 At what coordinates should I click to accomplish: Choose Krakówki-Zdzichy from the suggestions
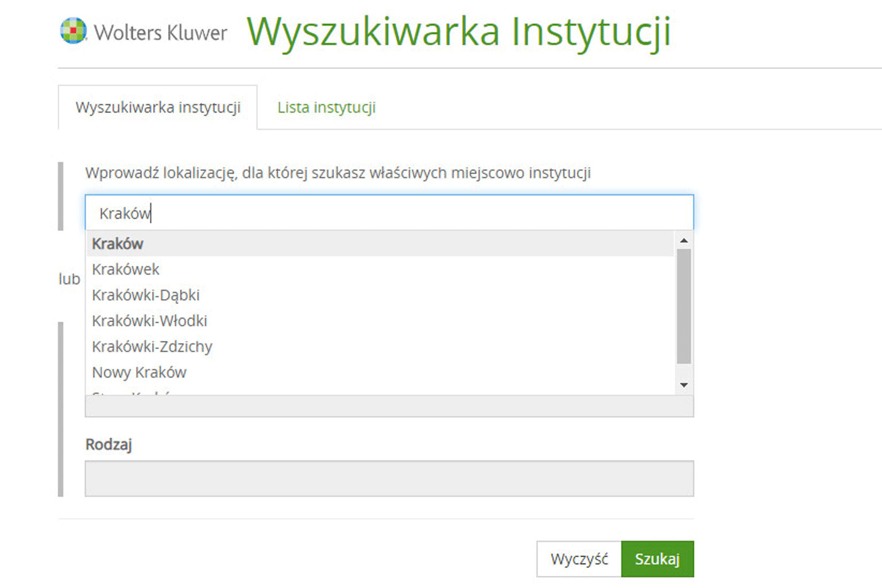pos(152,347)
